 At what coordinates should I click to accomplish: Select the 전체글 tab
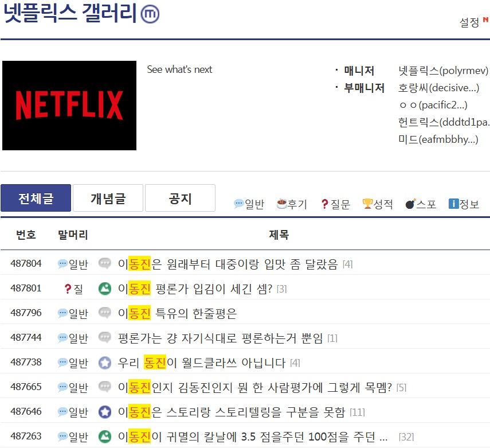coord(36,198)
